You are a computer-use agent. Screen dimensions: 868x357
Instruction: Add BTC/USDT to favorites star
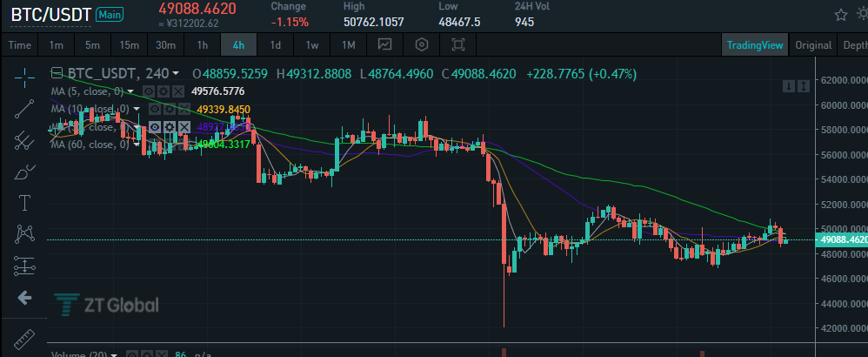coord(841,15)
